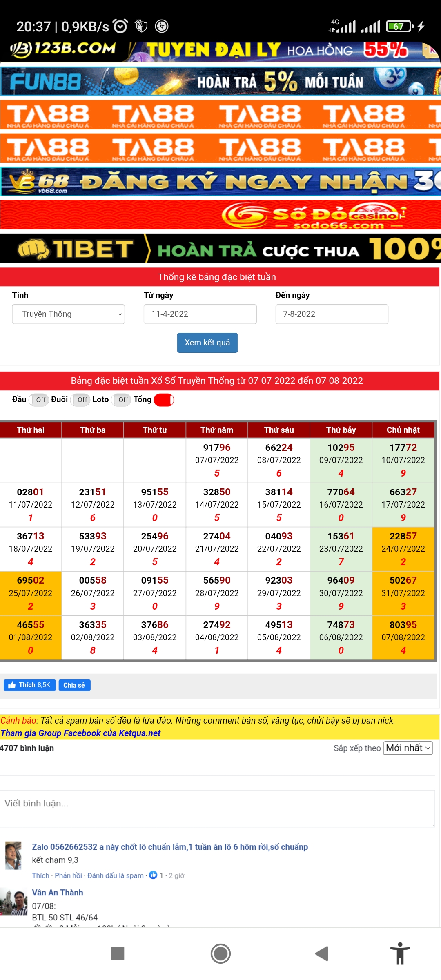Click the Xem kết quả button
This screenshot has width=441, height=980.
click(x=207, y=343)
